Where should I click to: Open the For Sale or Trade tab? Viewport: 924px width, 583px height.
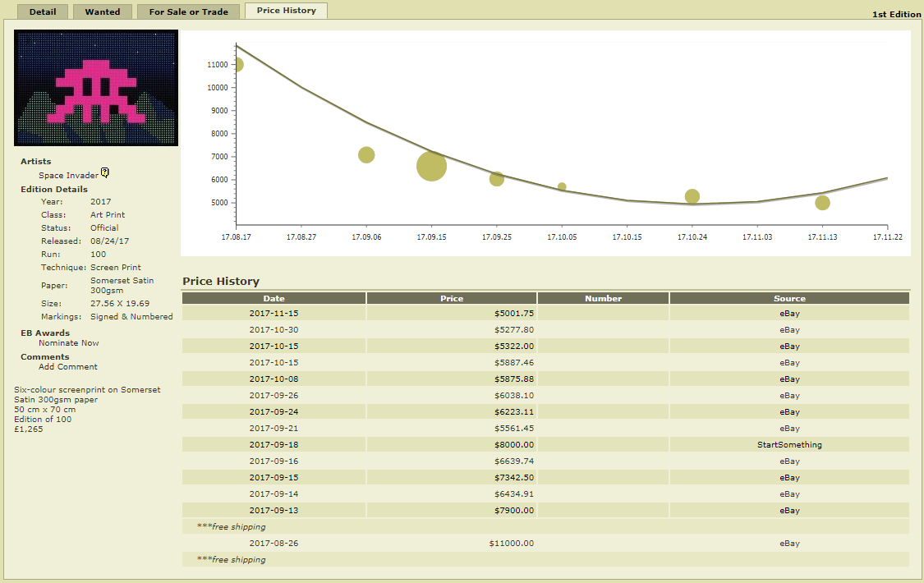coord(188,11)
